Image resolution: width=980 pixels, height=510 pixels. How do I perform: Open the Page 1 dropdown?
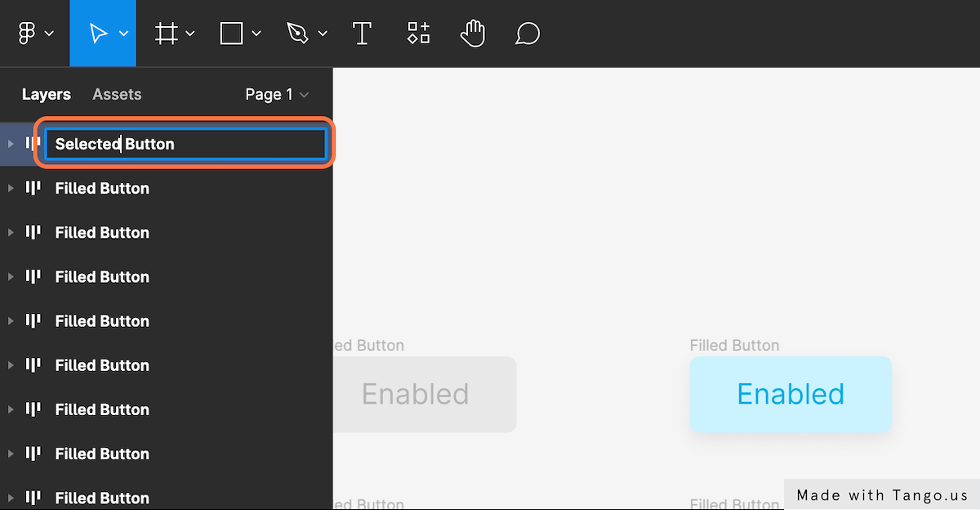tap(278, 95)
